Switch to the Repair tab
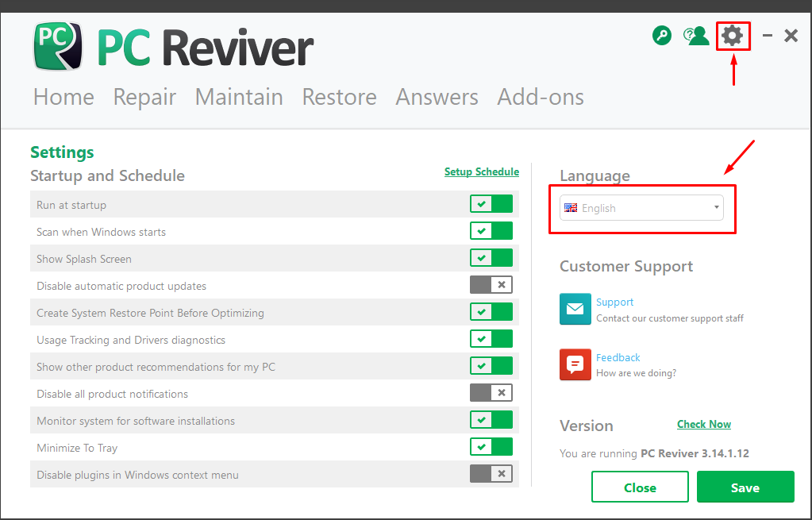The image size is (812, 520). (x=144, y=98)
